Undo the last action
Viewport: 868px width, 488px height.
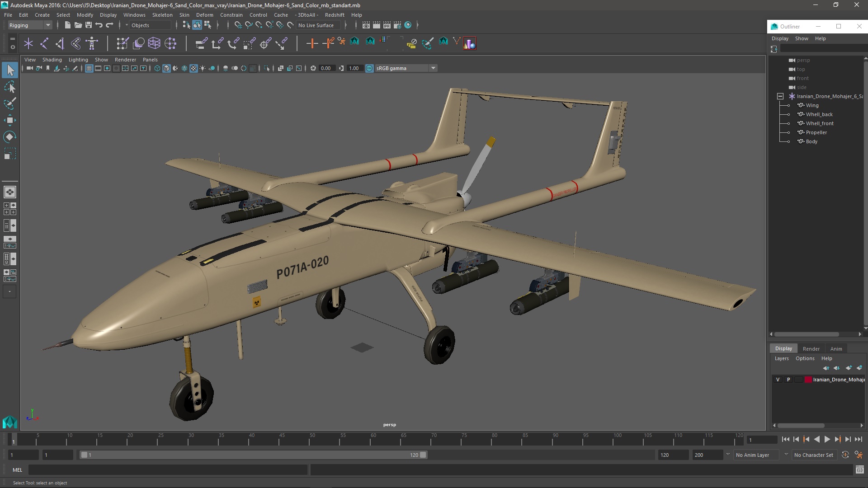coord(99,25)
